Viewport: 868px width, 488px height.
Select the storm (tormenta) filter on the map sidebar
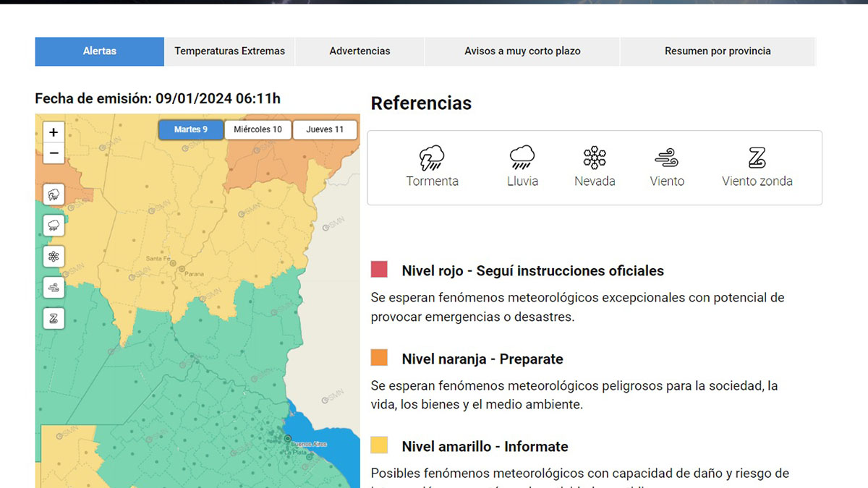tap(54, 194)
